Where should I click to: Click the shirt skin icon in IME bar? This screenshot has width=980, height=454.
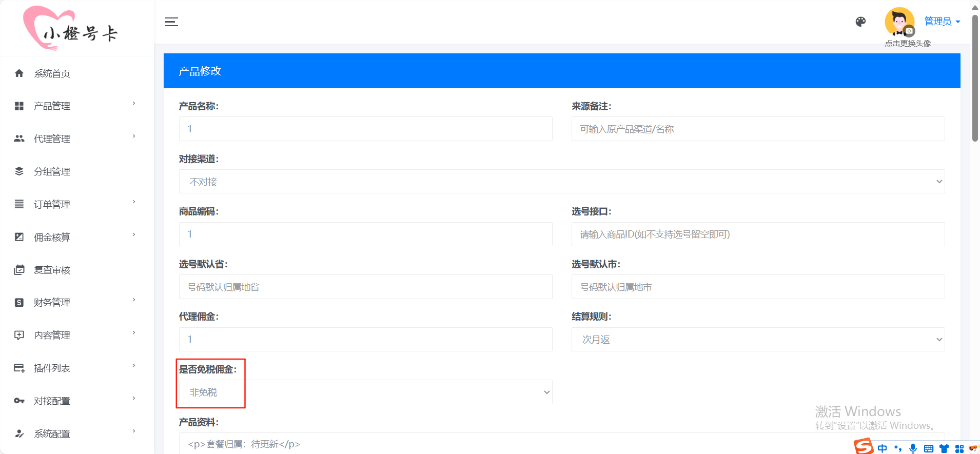[x=944, y=449]
